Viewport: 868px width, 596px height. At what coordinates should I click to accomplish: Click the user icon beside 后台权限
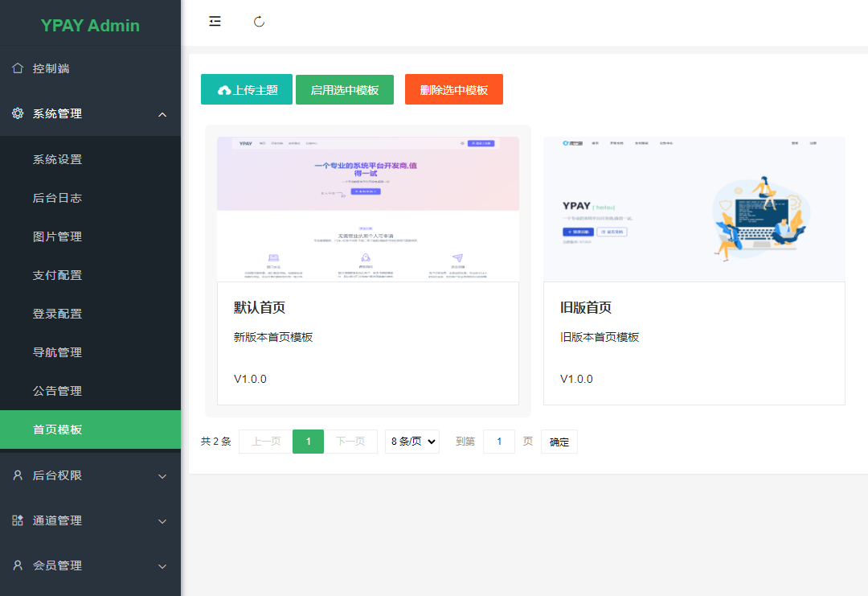click(18, 475)
